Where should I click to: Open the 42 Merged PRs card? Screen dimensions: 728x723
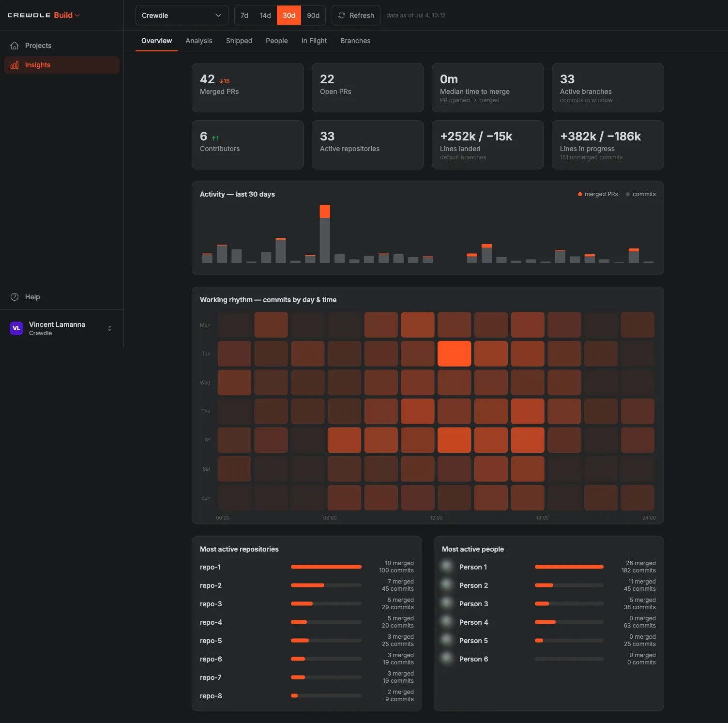[x=248, y=88]
